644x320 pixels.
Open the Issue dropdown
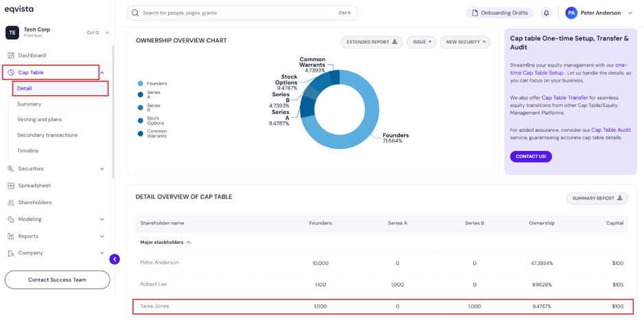[421, 42]
